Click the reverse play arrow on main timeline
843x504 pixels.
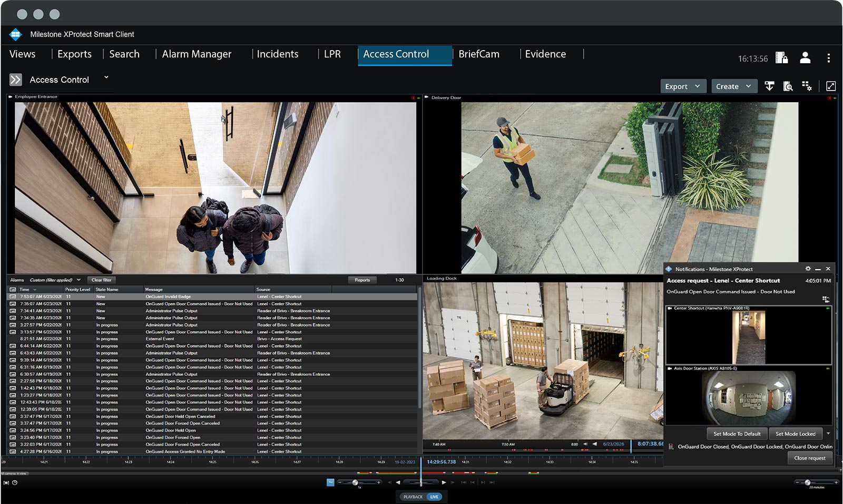[x=398, y=482]
